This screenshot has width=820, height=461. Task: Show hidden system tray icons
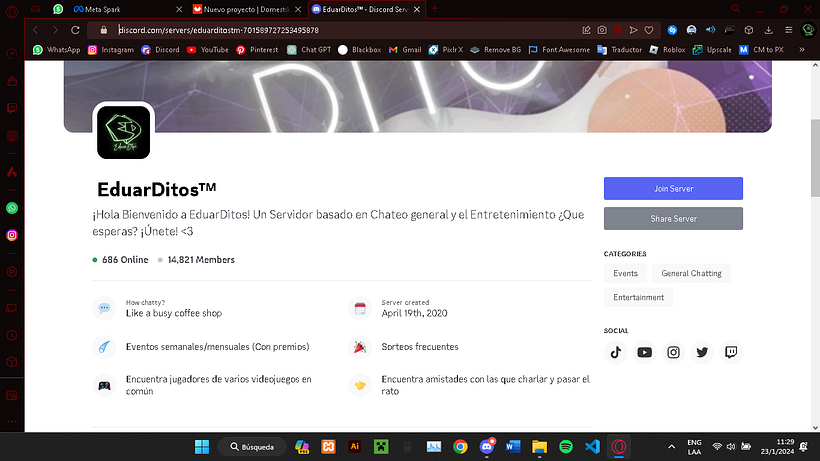coord(671,447)
